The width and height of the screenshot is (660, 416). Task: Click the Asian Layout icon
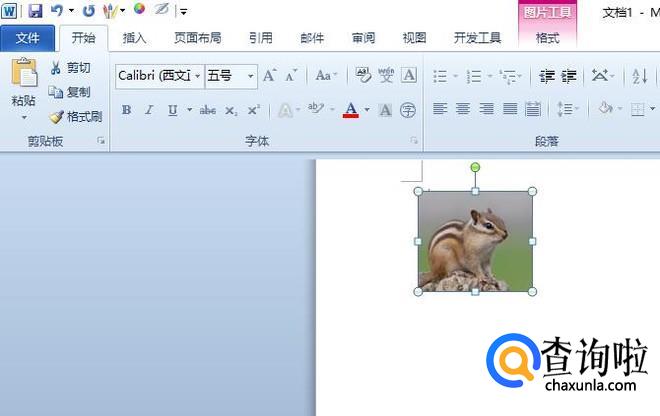point(602,76)
